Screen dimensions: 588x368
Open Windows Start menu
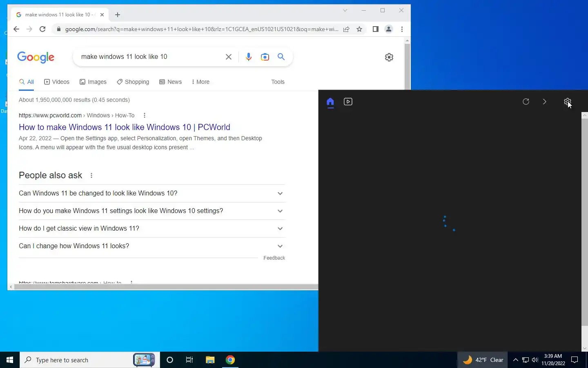point(10,360)
